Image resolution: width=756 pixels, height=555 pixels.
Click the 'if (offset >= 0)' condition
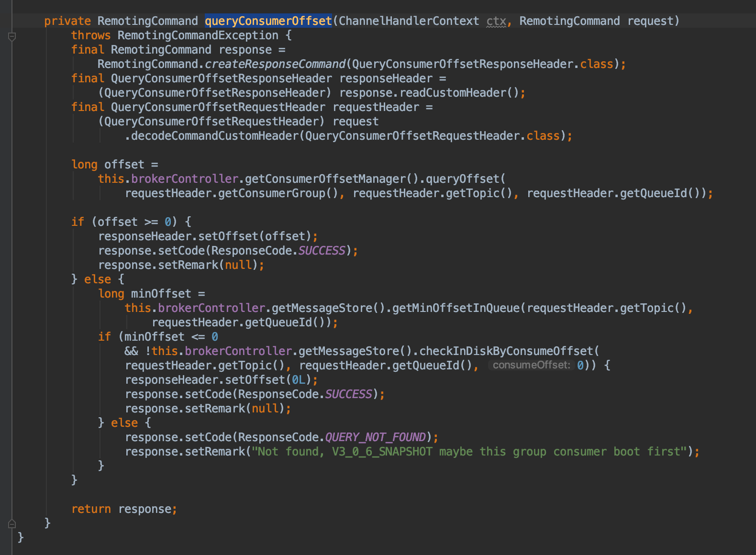coord(124,222)
